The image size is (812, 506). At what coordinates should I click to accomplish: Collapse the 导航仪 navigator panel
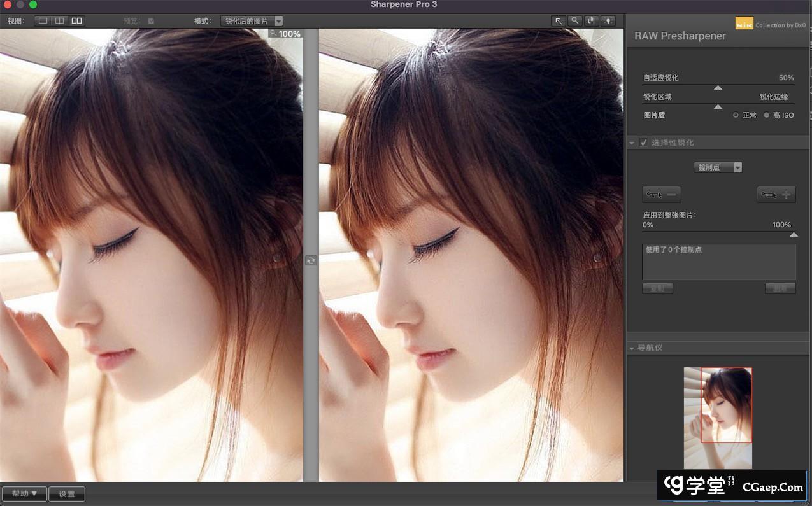click(632, 348)
